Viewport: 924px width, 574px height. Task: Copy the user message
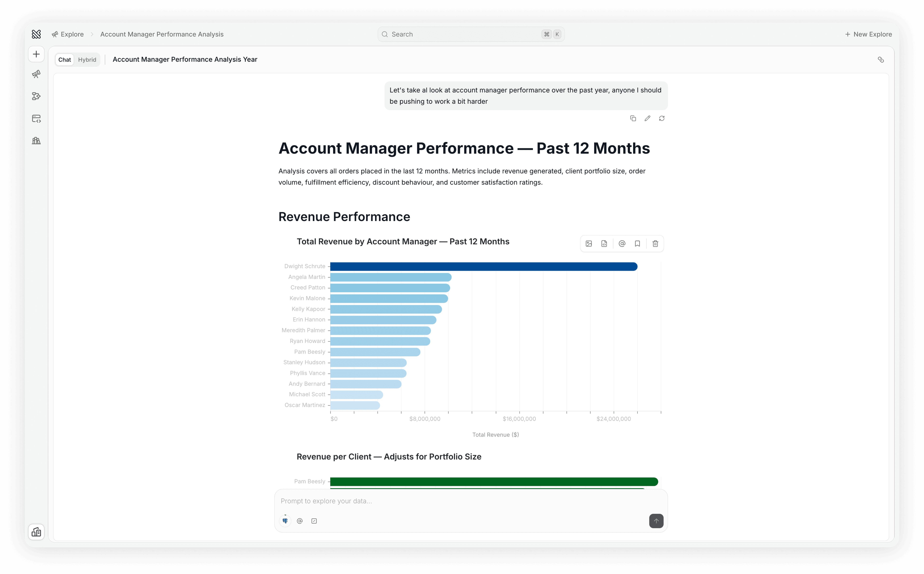633,118
